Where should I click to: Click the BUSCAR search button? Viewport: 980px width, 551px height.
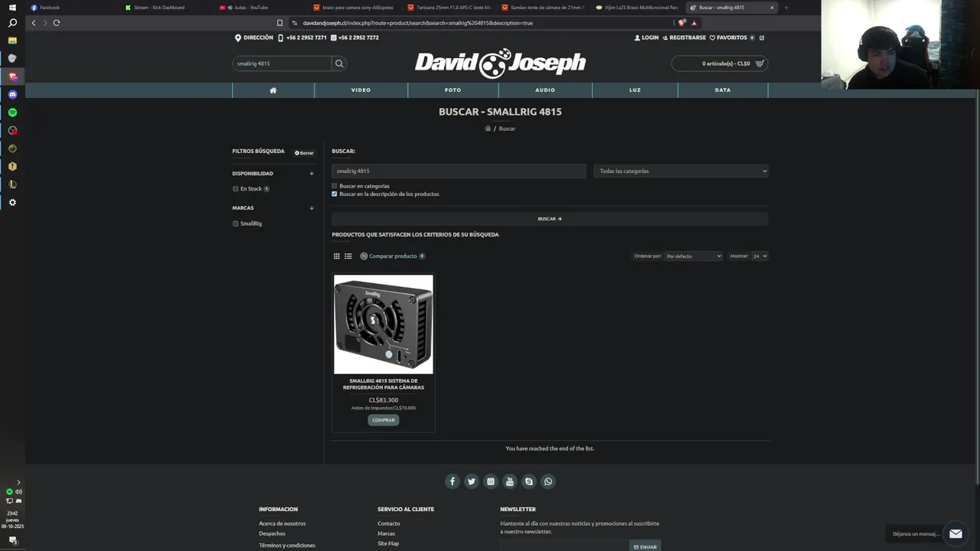[x=550, y=219]
